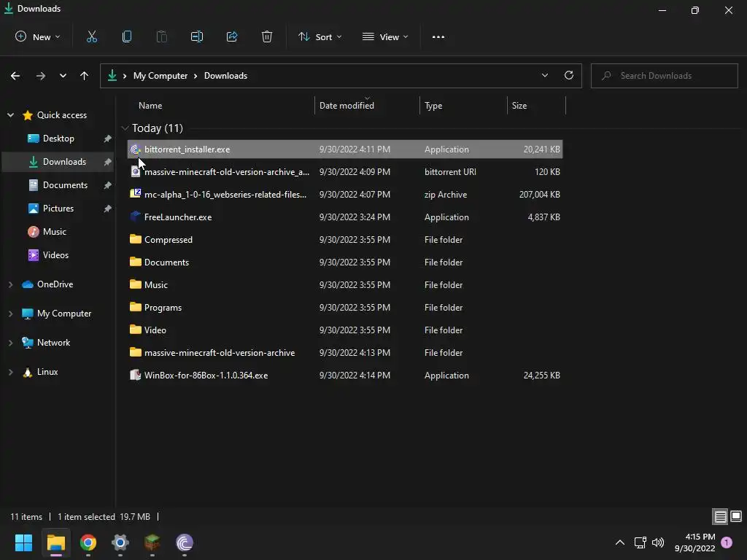Switch to details view layout button
This screenshot has height=560, width=747.
point(720,516)
